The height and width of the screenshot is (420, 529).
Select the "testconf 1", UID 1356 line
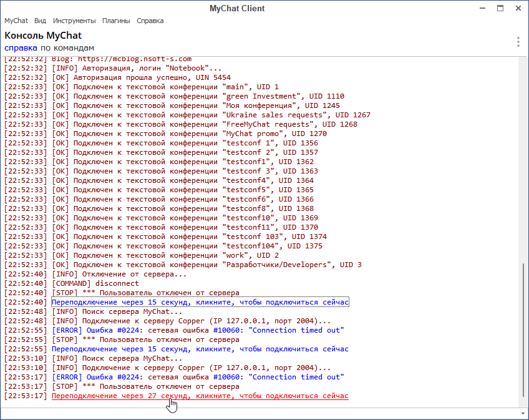pyautogui.click(x=161, y=143)
